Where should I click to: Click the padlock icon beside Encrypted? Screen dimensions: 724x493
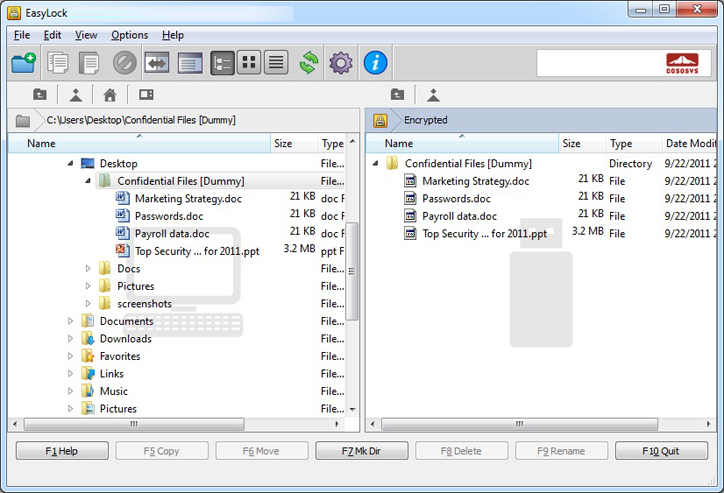380,121
